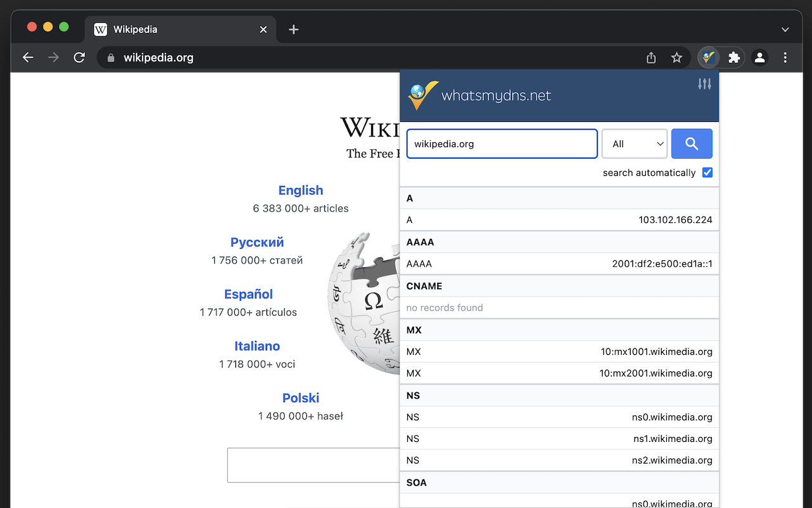Open the English Wikipedia link
This screenshot has width=812, height=508.
coord(301,190)
